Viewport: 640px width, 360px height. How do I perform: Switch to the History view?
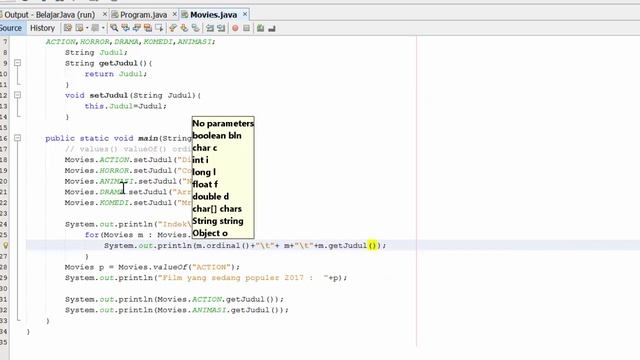[x=42, y=28]
